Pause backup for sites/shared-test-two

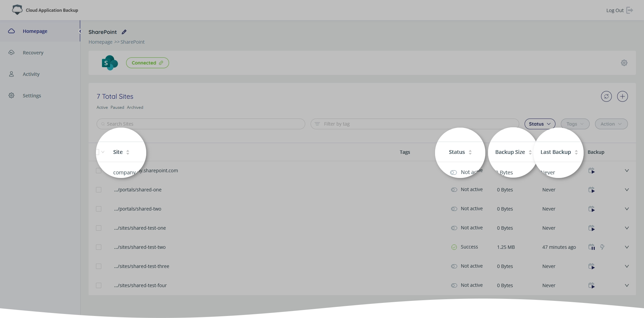(x=592, y=247)
